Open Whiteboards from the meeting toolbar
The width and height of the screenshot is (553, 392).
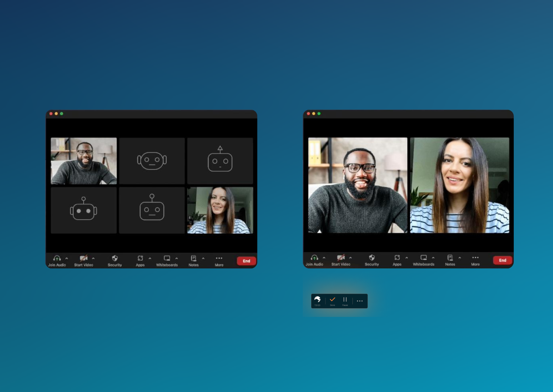click(x=167, y=258)
